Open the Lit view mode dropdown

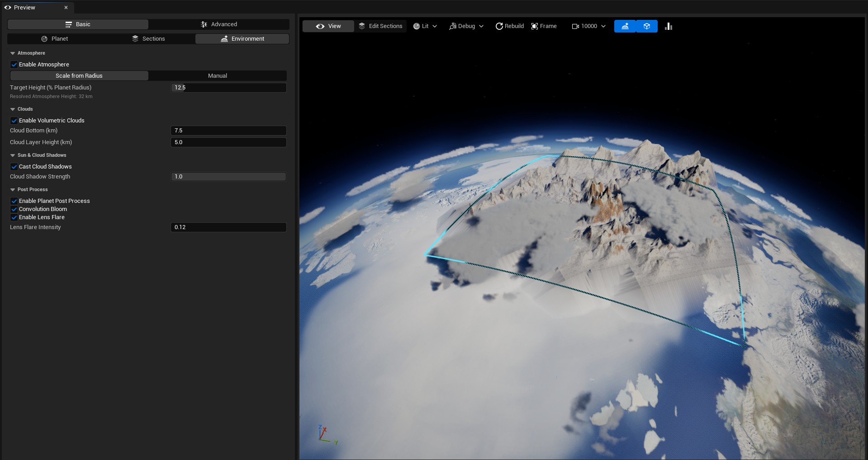(425, 26)
